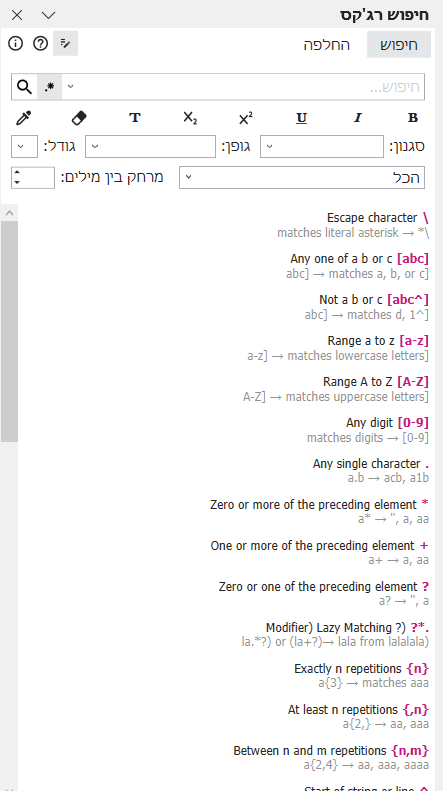Image resolution: width=443 pixels, height=791 pixels.
Task: Open the info circle icon
Action: [x=16, y=43]
